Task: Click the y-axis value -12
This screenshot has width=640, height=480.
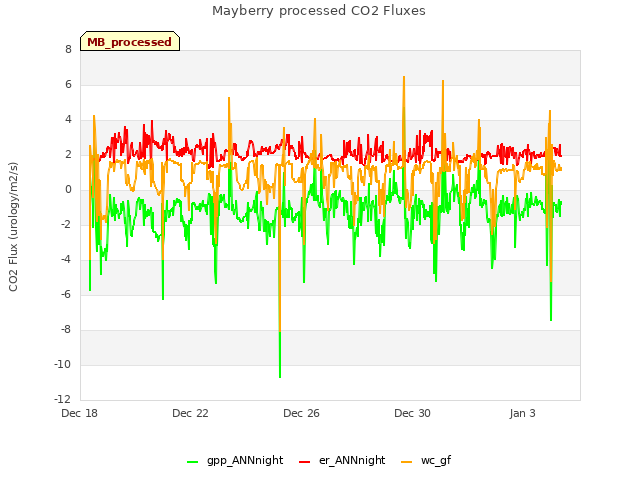Action: pyautogui.click(x=63, y=399)
